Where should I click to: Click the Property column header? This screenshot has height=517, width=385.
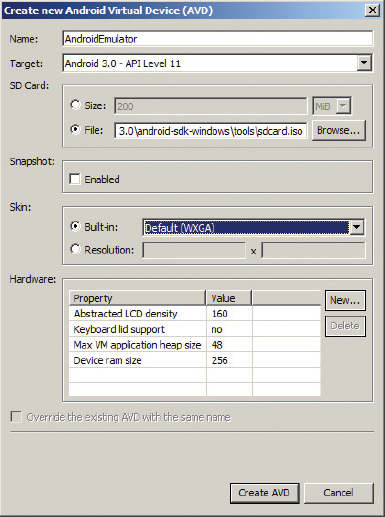click(137, 298)
